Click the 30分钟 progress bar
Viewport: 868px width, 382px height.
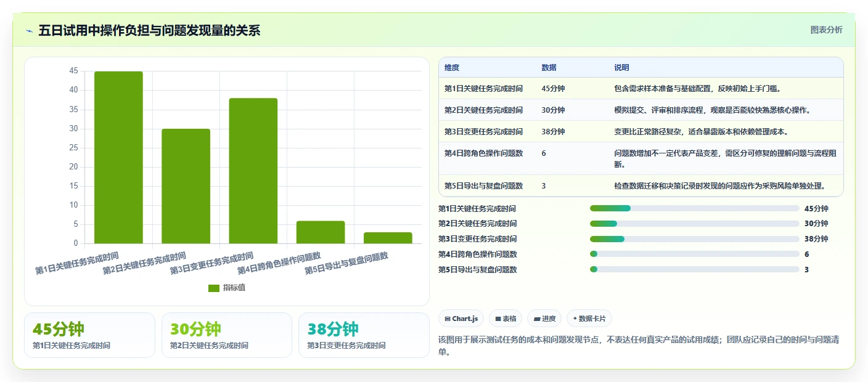694,224
